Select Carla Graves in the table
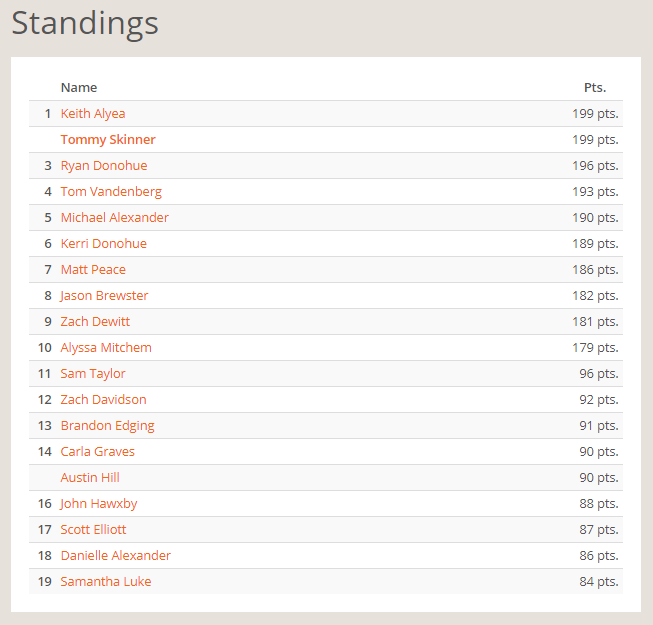Image resolution: width=653 pixels, height=625 pixels. (x=98, y=452)
